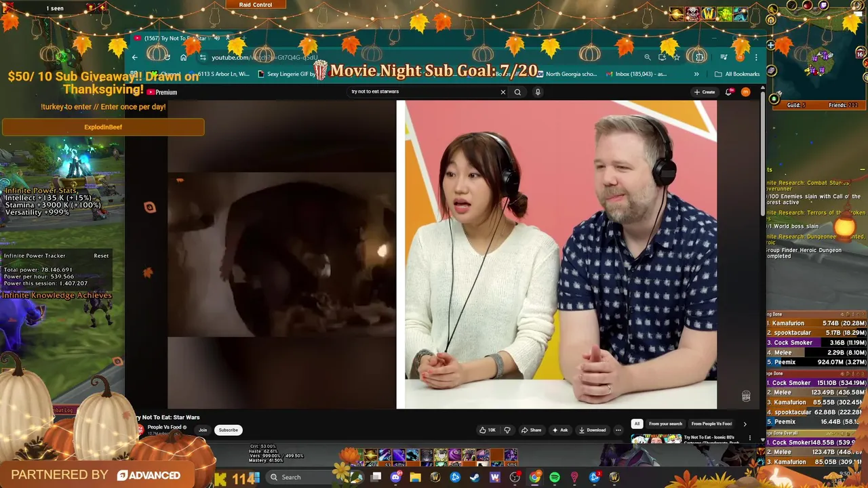Screen dimensions: 868x488
Task: Open File Explorer from the taskbar
Action: (x=416, y=477)
